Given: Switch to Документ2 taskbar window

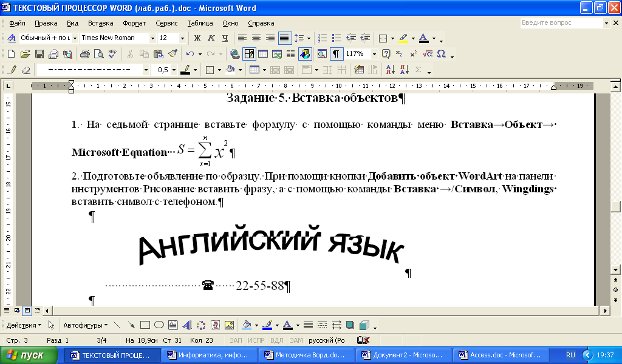Looking at the screenshot, I should tap(404, 355).
